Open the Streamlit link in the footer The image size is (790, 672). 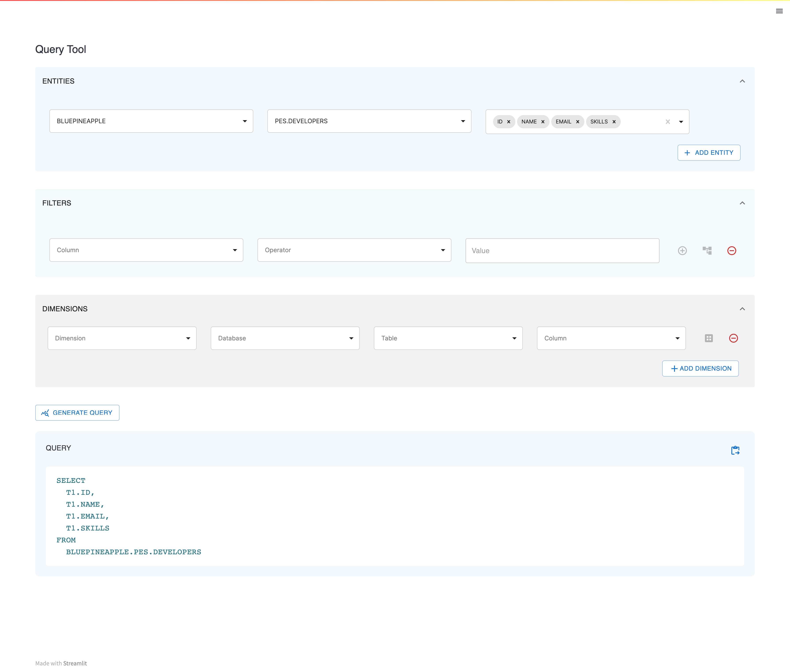(75, 663)
